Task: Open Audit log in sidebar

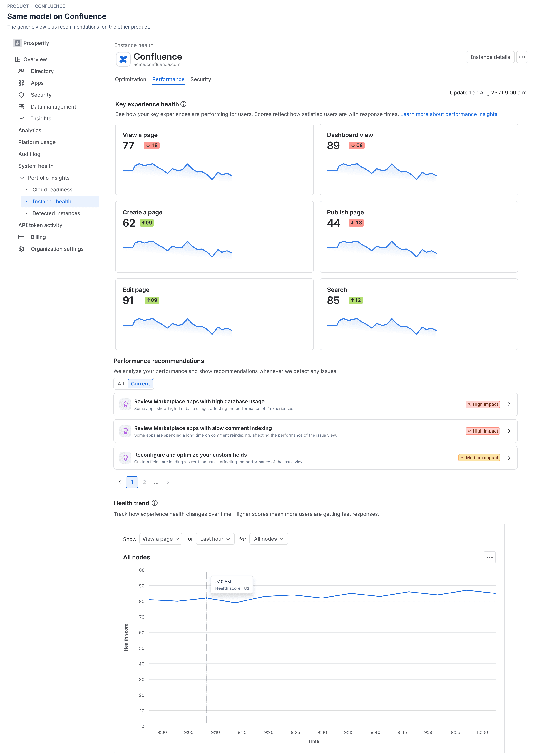Action: point(29,154)
